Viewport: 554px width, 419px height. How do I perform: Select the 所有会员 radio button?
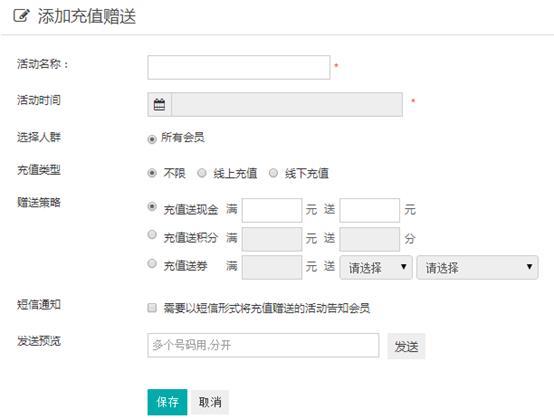tap(152, 139)
